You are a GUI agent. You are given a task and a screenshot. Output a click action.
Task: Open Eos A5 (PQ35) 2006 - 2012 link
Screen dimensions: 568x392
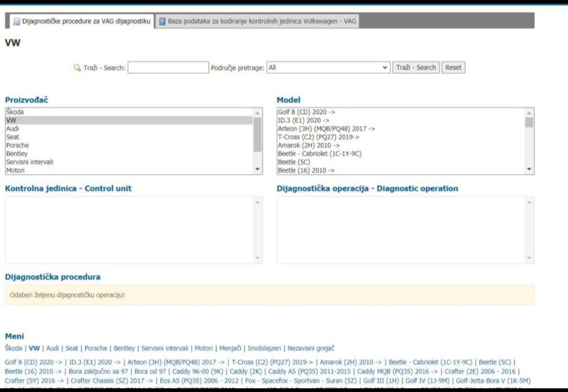click(x=199, y=381)
